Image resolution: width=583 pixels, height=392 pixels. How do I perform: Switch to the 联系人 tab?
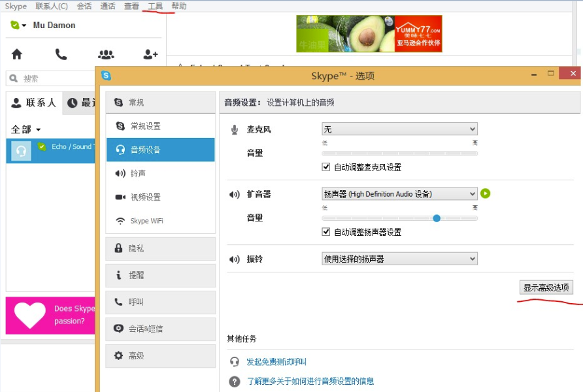[x=34, y=103]
